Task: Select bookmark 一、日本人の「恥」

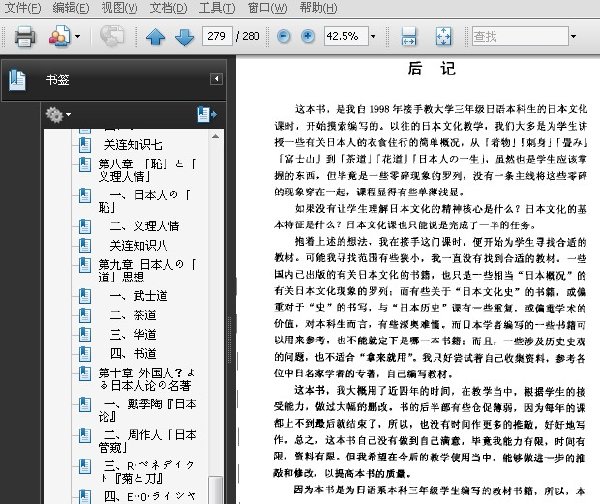Action: tap(145, 201)
